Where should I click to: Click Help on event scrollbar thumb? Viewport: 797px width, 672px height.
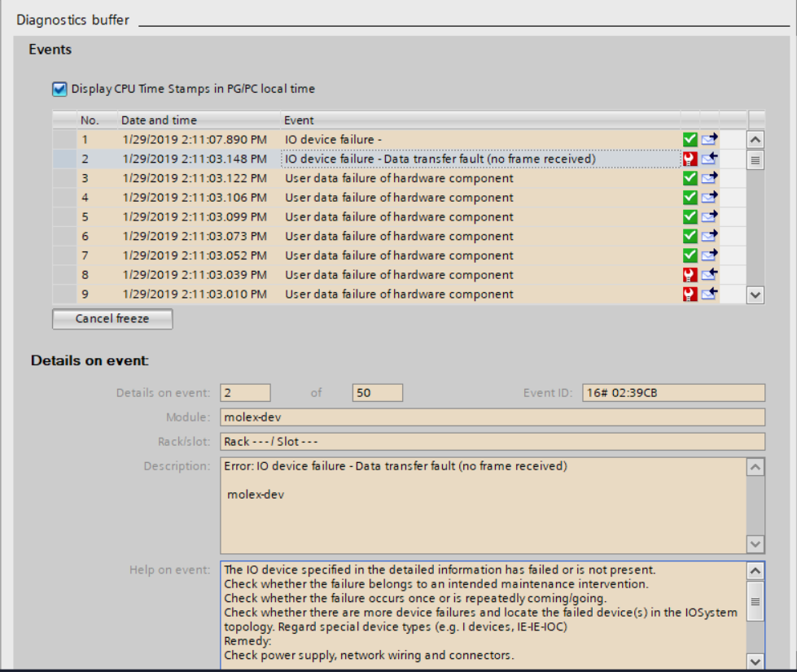[x=755, y=601]
